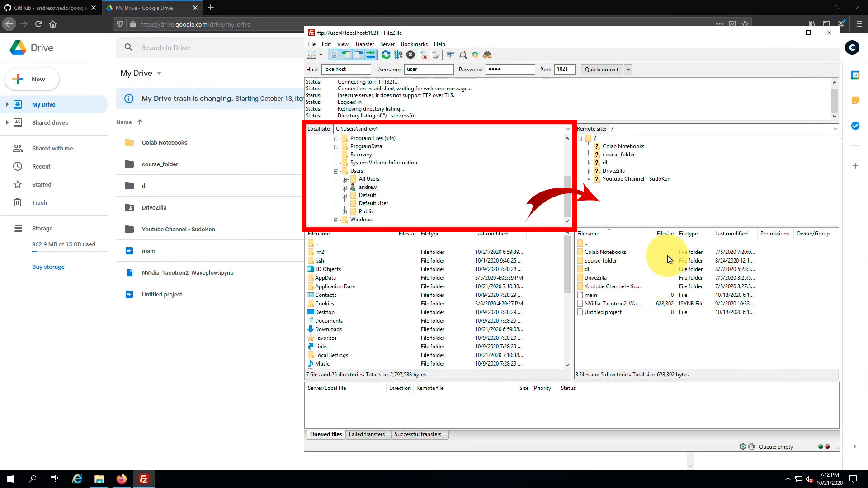Click the Quickconnect button
Viewport: 868px width, 488px height.
click(x=601, y=70)
